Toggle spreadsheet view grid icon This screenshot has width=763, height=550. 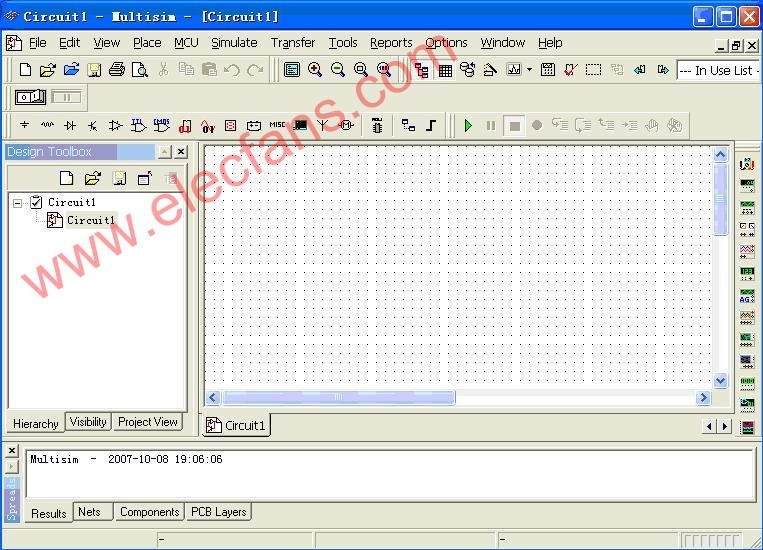coord(445,70)
